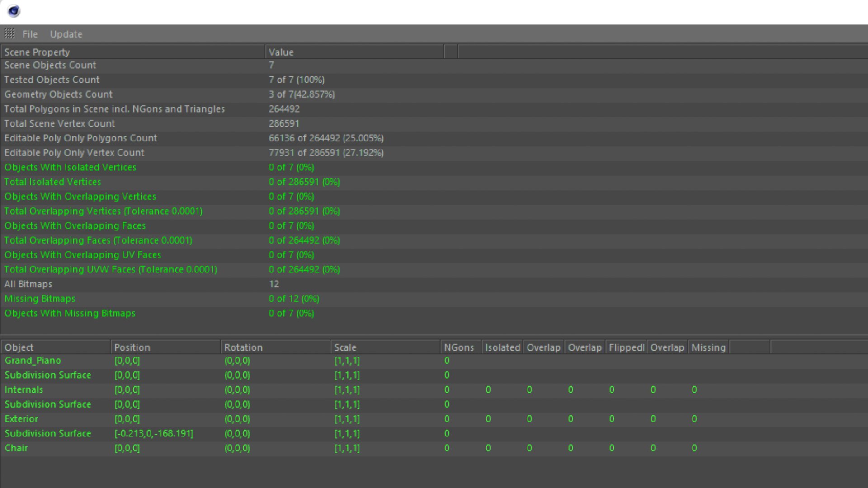868x488 pixels.
Task: Click the Cinema 4D app icon
Action: pos(14,11)
